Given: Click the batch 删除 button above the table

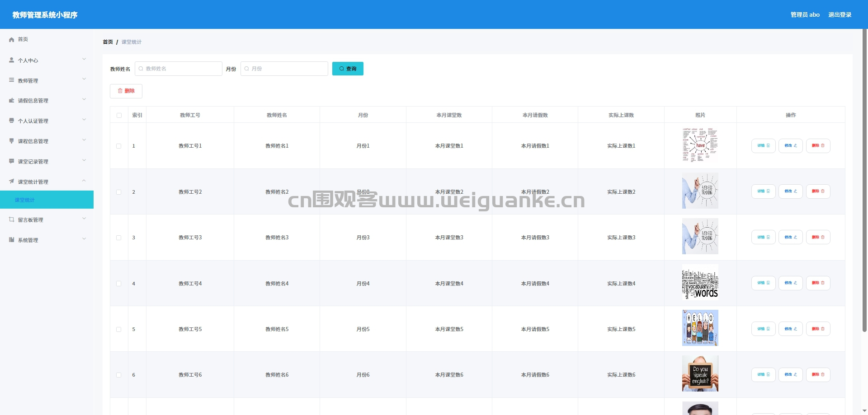Looking at the screenshot, I should [126, 91].
